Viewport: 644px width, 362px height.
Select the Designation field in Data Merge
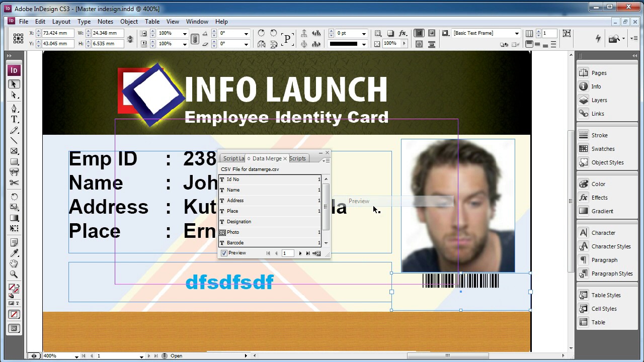pyautogui.click(x=270, y=222)
